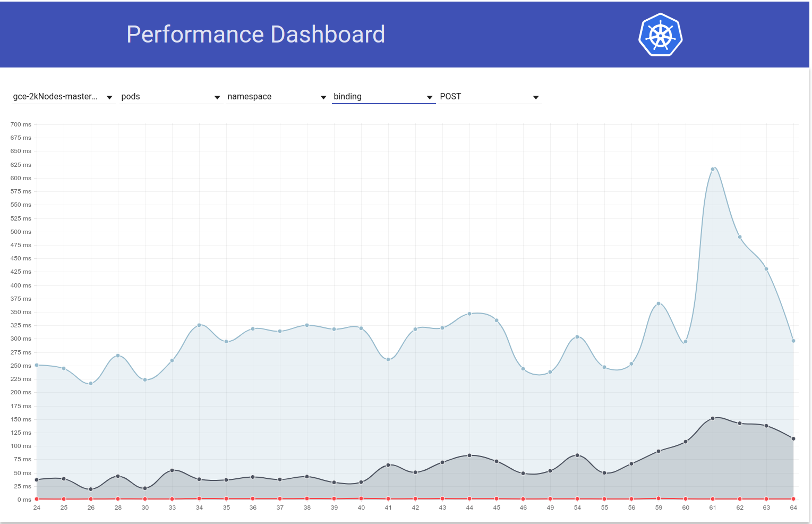Click the dark gray data point at build 54

click(x=577, y=455)
